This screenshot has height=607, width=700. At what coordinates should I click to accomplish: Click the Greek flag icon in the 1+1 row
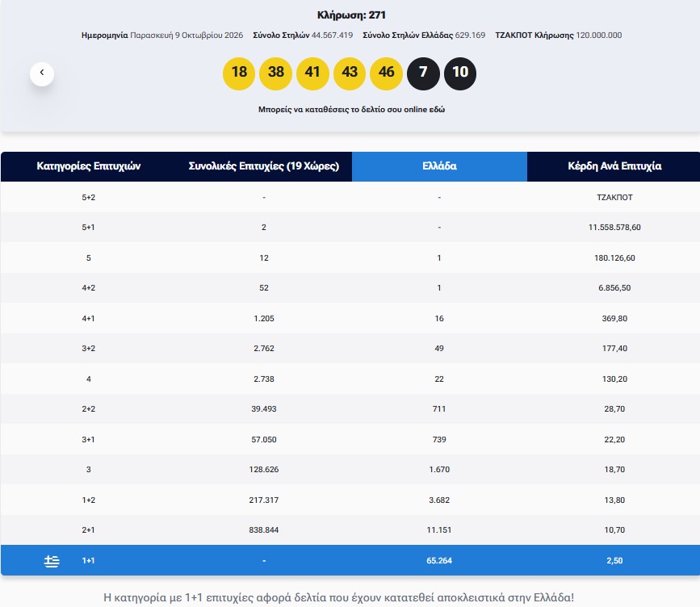point(52,561)
